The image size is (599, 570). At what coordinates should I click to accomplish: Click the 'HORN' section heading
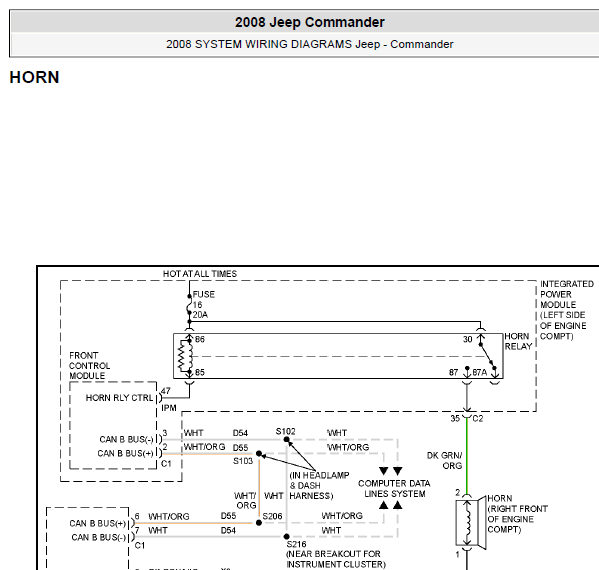point(34,77)
